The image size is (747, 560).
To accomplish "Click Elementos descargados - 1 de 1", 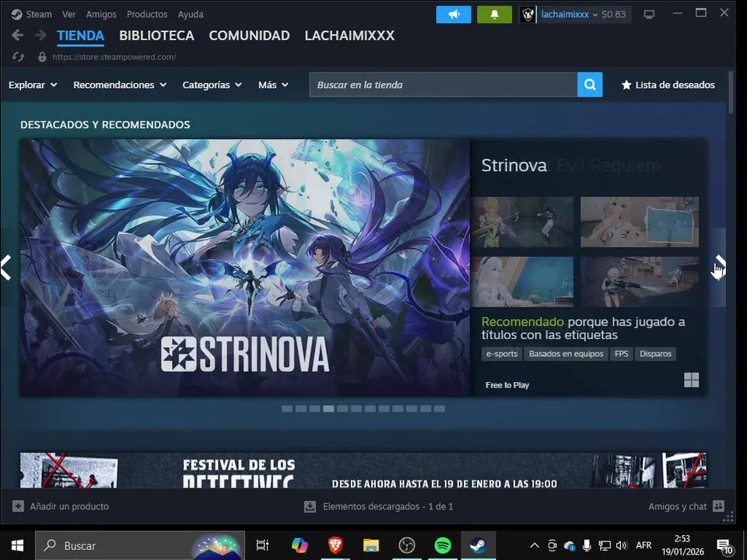I will (388, 506).
